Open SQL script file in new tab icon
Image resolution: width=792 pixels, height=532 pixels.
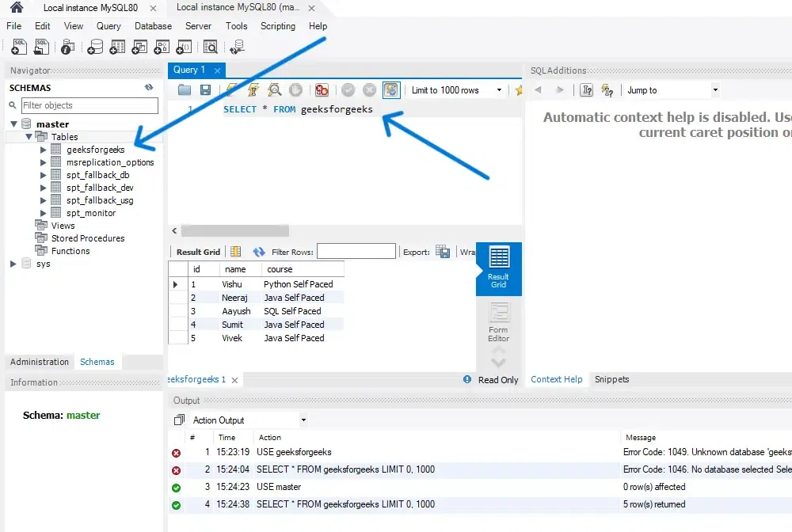[x=41, y=47]
